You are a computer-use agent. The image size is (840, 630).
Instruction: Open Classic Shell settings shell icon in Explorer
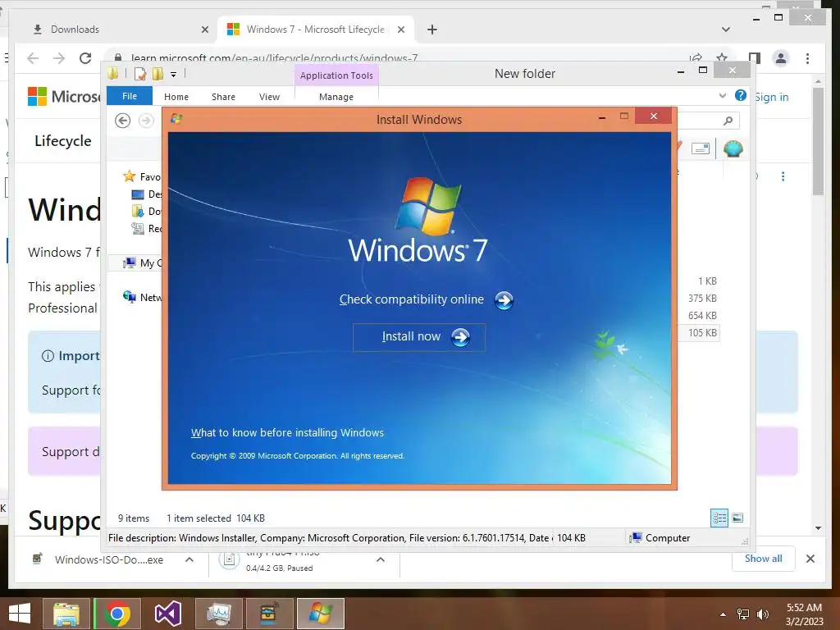click(733, 148)
